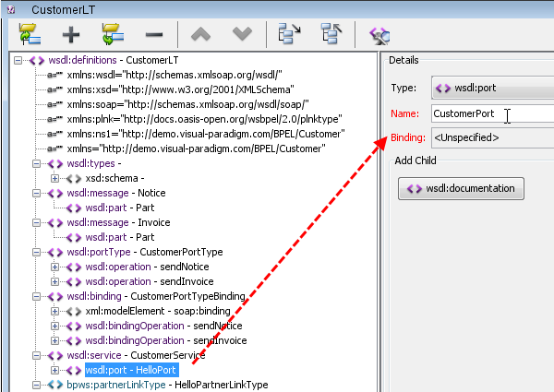The image size is (554, 392).
Task: Click the CustomerLT window title icon
Action: point(11,9)
